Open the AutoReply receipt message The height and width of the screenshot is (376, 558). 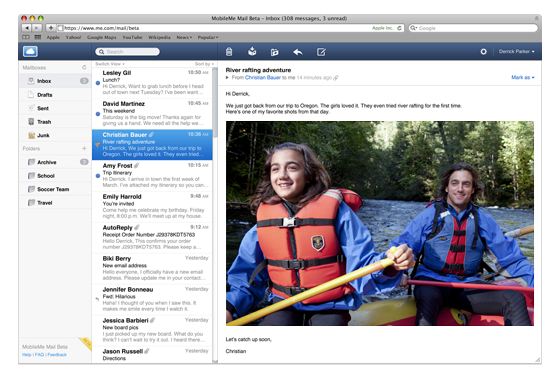152,237
